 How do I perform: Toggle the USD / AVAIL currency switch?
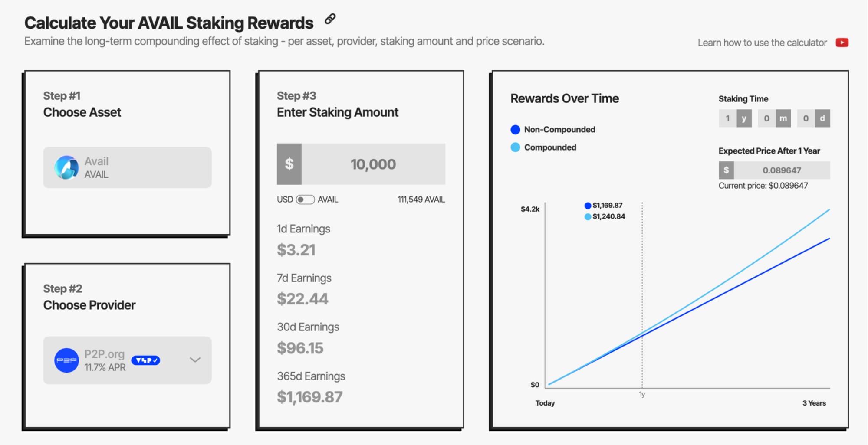[305, 200]
